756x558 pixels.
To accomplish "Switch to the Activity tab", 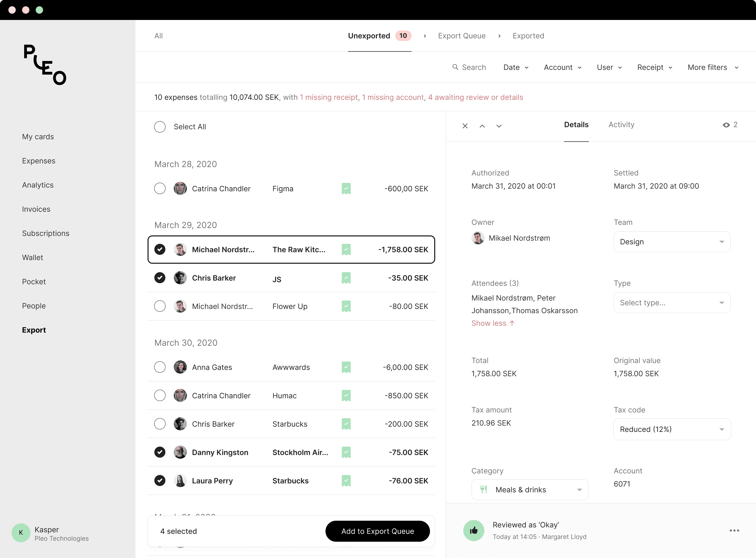I will pyautogui.click(x=621, y=125).
